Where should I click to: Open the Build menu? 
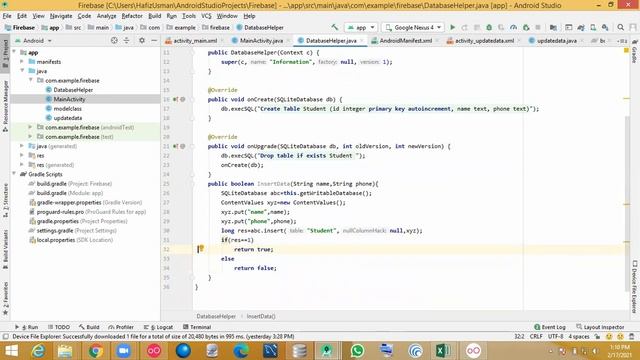tap(154, 16)
